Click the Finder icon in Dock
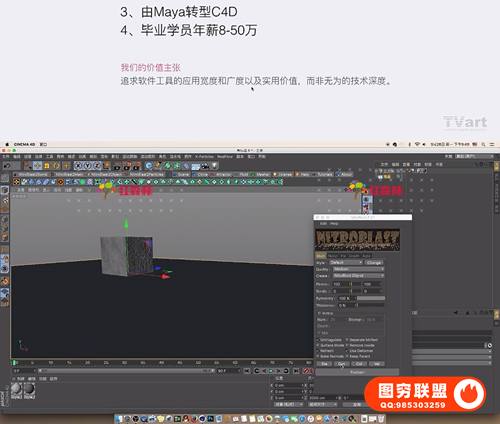500x424 pixels. [x=119, y=419]
